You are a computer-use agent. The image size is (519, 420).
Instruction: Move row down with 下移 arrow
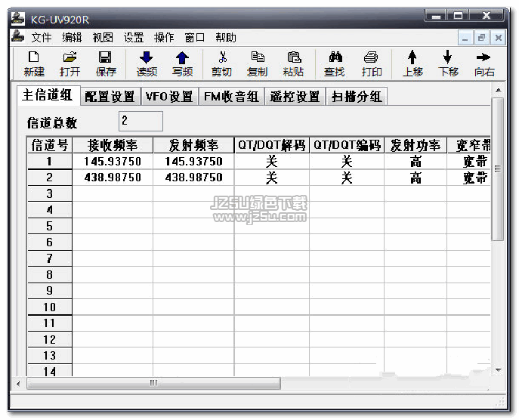(448, 64)
